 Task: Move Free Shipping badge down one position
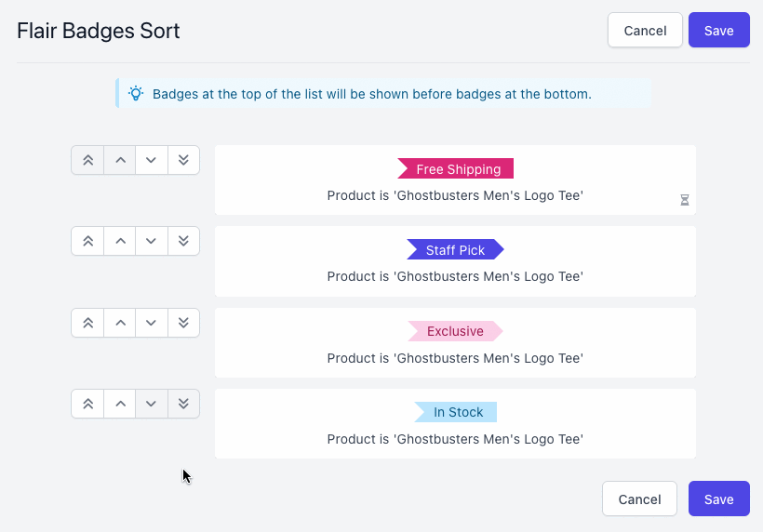point(152,160)
